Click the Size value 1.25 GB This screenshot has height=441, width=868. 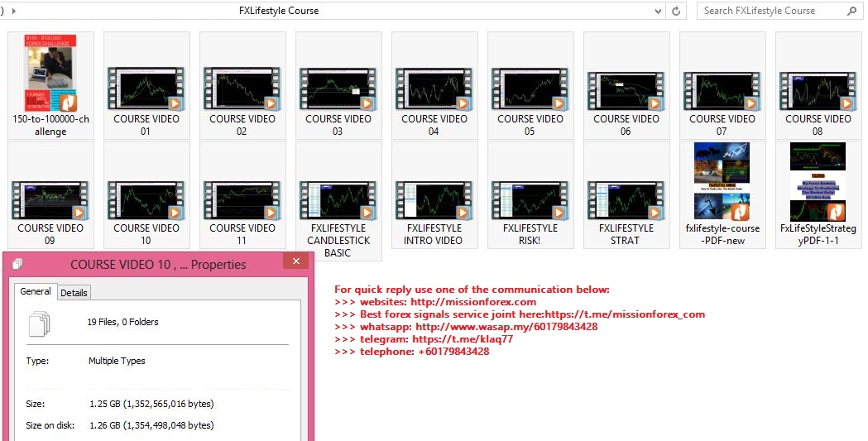pyautogui.click(x=151, y=404)
